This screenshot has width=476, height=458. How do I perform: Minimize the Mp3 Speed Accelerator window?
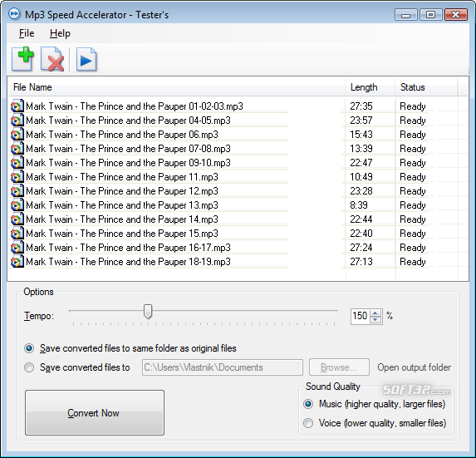(x=406, y=15)
